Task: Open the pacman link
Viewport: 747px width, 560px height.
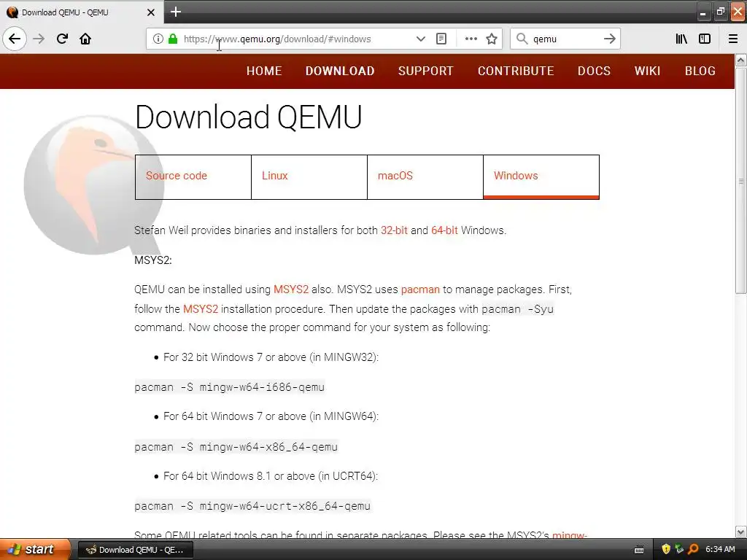Action: (420, 289)
